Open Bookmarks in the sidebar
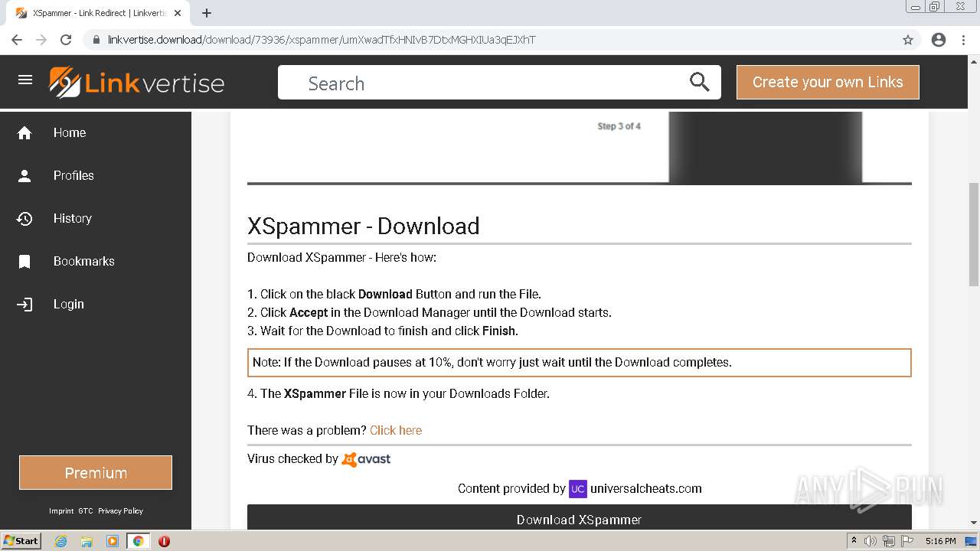Screen dimensions: 980x551 (x=84, y=262)
